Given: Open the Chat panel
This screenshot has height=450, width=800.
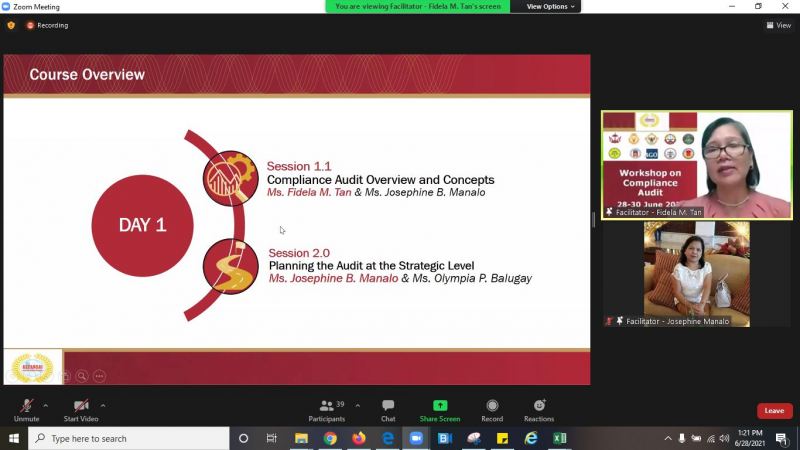Looking at the screenshot, I should click(x=388, y=406).
